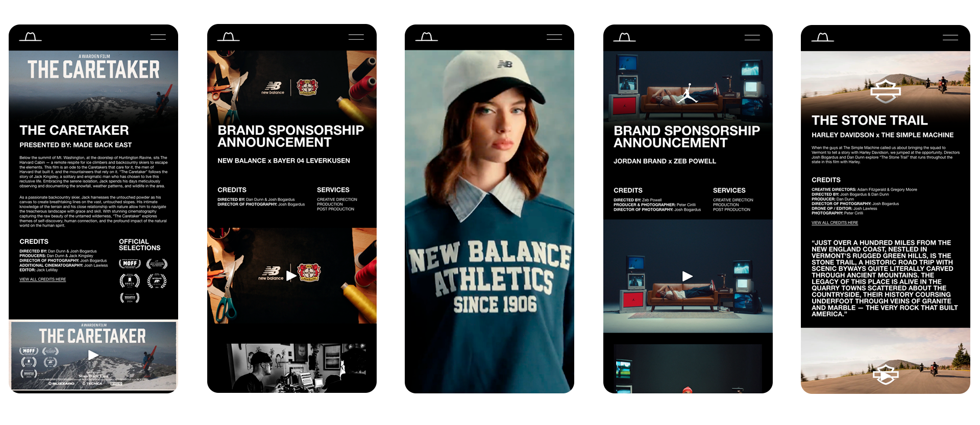
Task: Click hat logo on The Caretaker phone
Action: [x=30, y=37]
